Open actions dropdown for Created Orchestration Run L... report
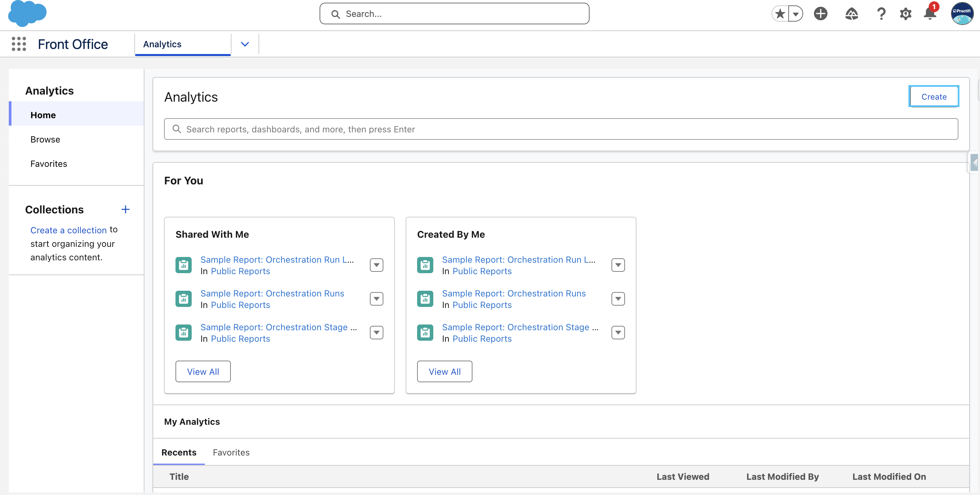 point(618,265)
